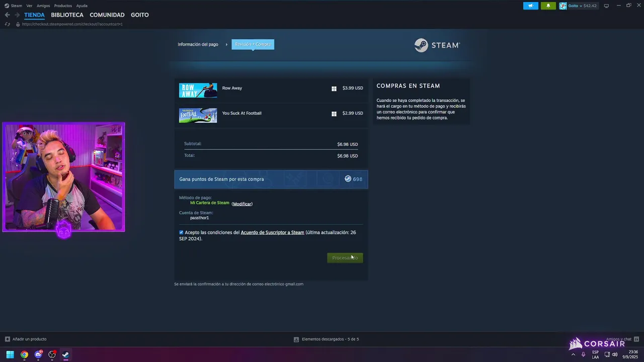
Task: Toggle the Acepto las condiciones checkbox
Action: tap(181, 232)
